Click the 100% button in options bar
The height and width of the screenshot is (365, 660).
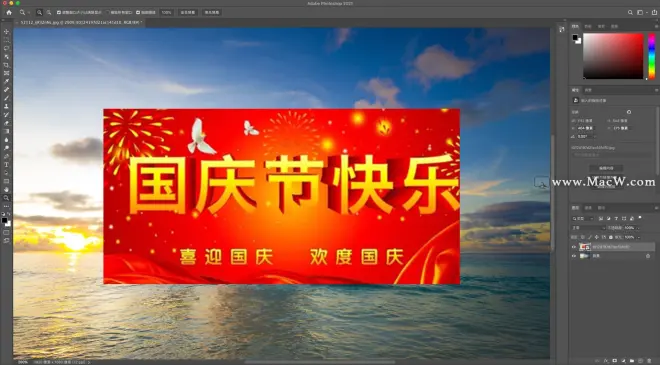[x=167, y=13]
